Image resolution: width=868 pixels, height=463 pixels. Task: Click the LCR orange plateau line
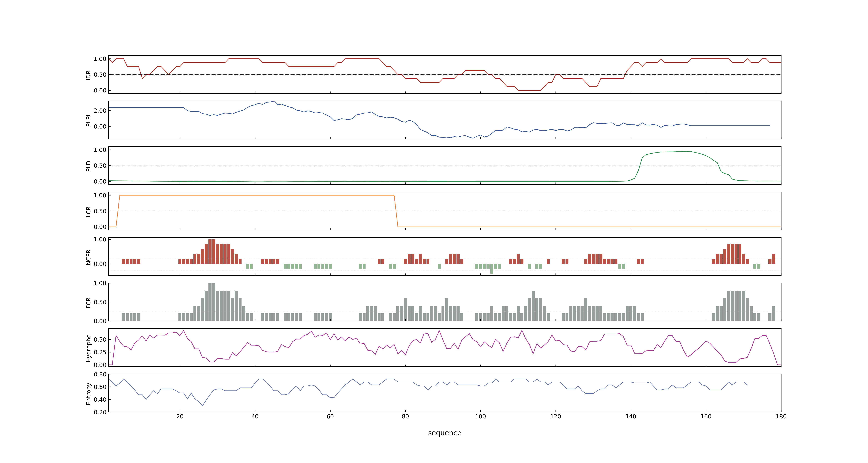click(x=257, y=195)
